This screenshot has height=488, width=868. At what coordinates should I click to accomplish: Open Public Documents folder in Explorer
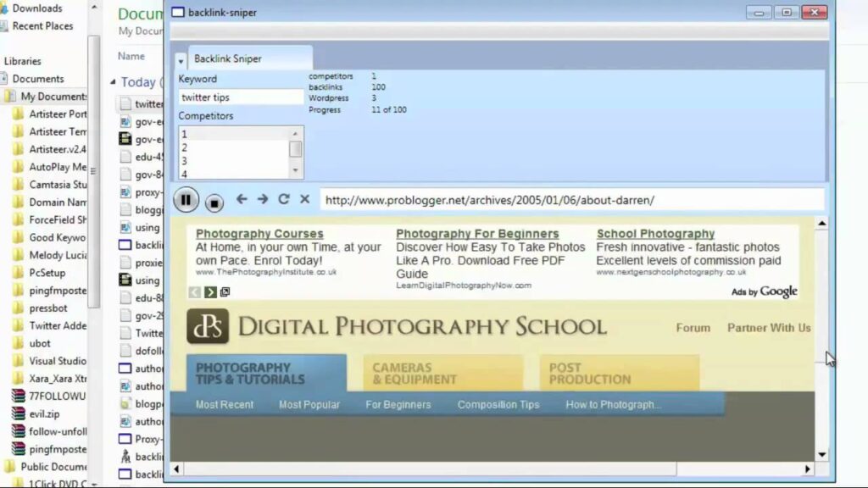pos(53,467)
